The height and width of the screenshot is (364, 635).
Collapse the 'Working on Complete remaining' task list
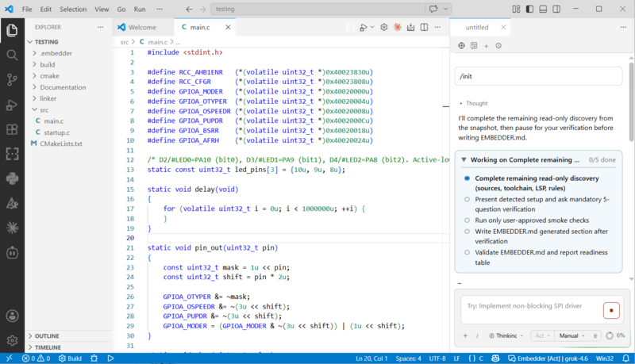(x=464, y=159)
